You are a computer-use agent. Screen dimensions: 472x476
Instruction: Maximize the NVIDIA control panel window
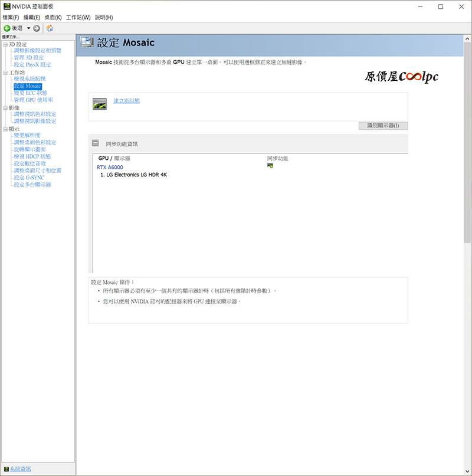[441, 6]
